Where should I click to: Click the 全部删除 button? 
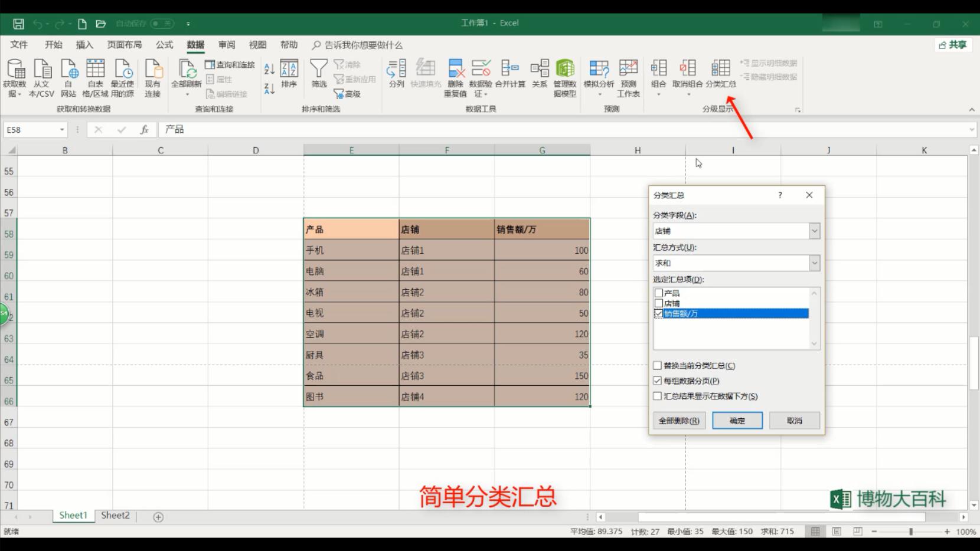click(678, 420)
